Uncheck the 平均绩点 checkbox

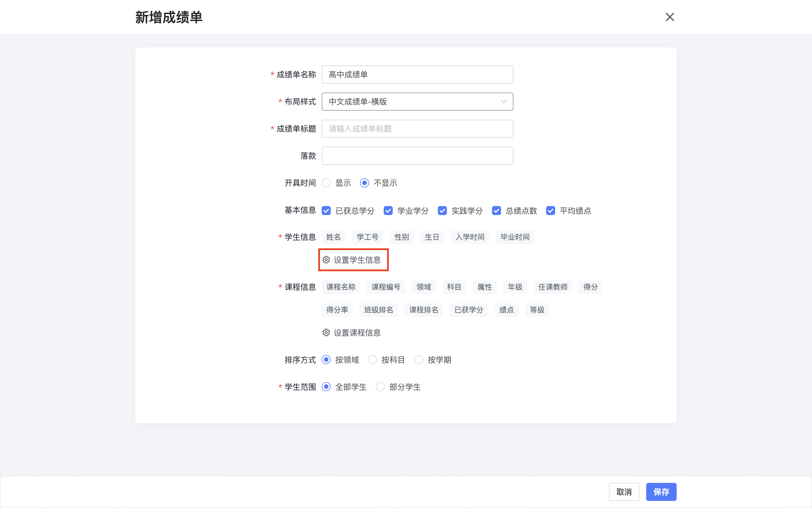click(551, 211)
